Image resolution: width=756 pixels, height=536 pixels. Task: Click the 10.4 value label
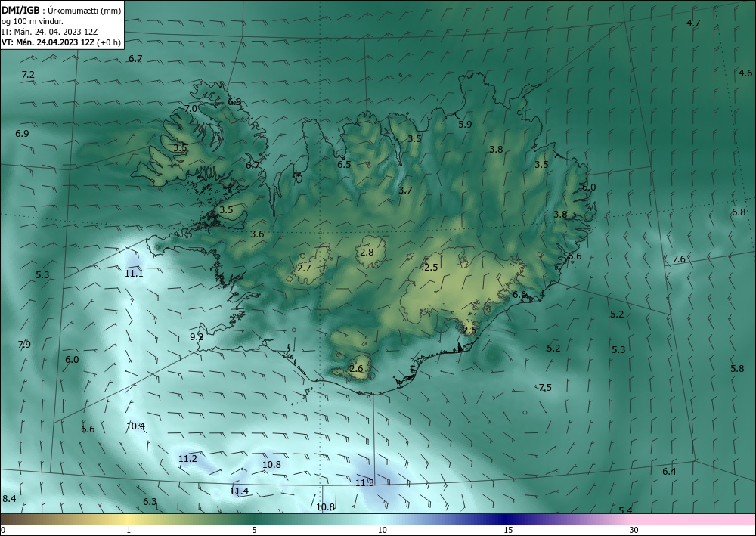pos(135,426)
